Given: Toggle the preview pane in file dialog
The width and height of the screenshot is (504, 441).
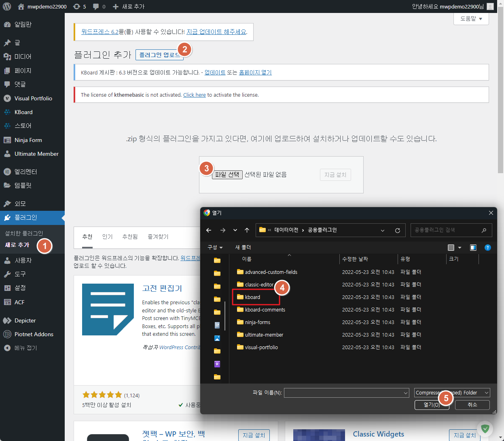Looking at the screenshot, I should 473,248.
